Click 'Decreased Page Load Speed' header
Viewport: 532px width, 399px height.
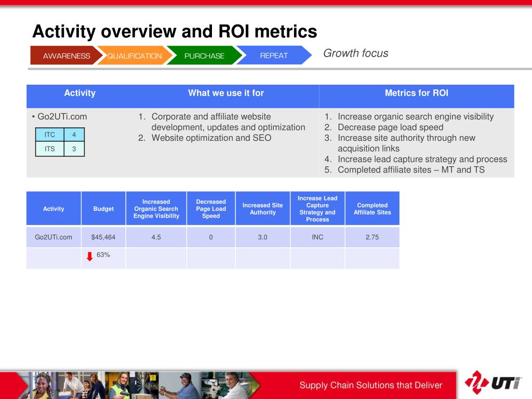211,208
